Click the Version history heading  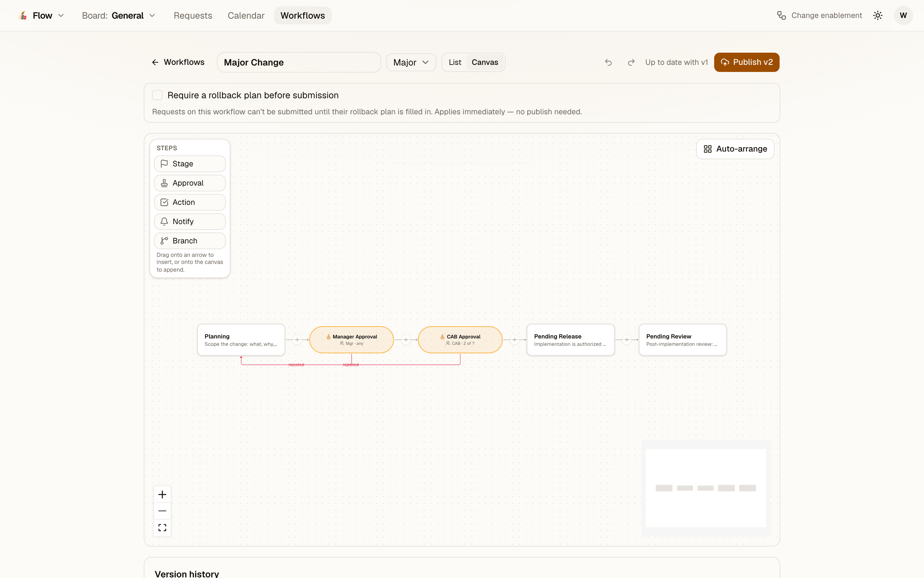click(x=187, y=574)
